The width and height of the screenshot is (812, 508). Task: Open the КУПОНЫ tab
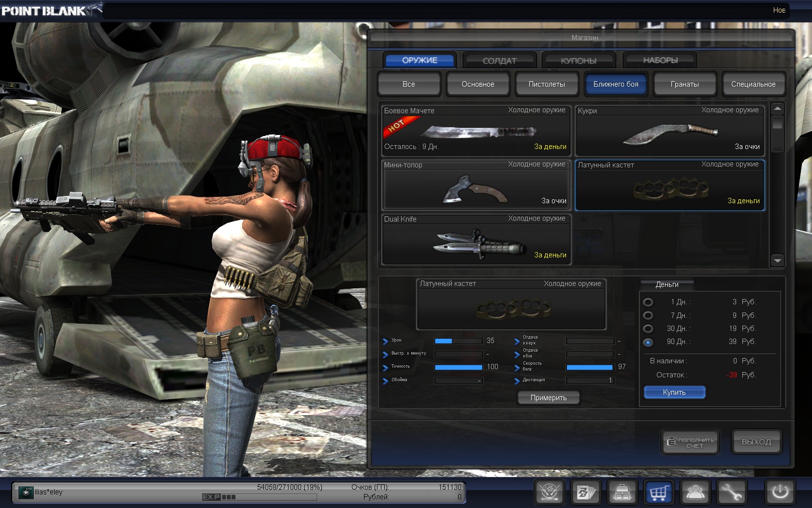pos(579,60)
